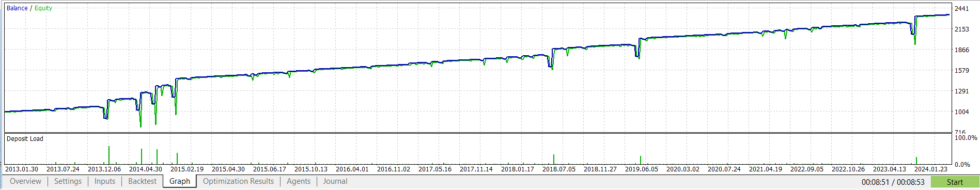
Task: Click the 2023.04.13 date label
Action: pos(890,169)
